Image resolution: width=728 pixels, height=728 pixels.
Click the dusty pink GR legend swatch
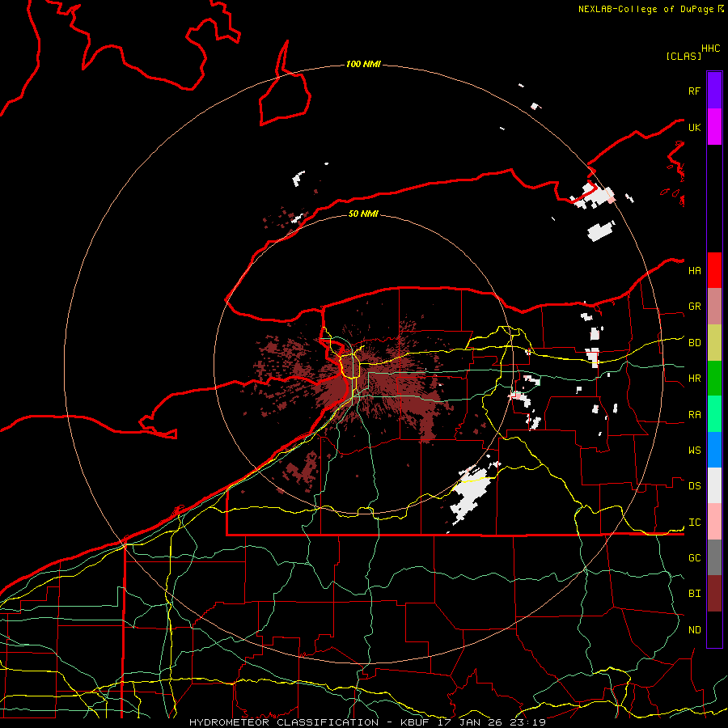pos(714,307)
